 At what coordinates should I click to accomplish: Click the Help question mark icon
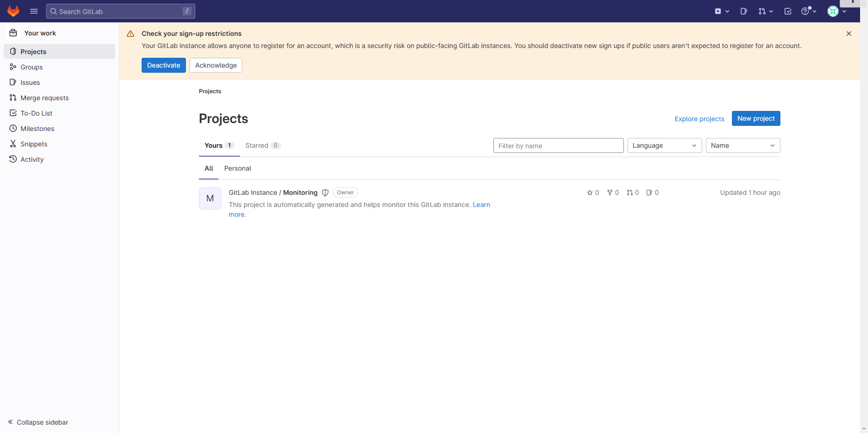click(x=806, y=11)
